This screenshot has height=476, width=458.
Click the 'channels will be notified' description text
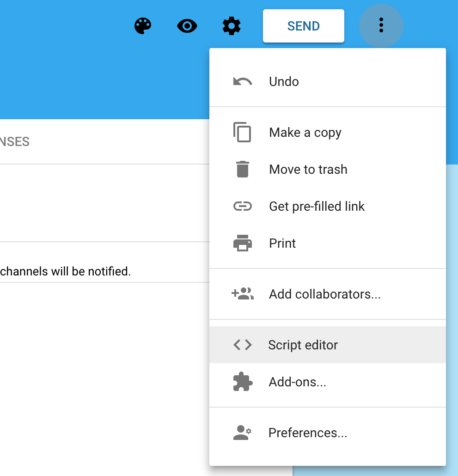[x=65, y=271]
